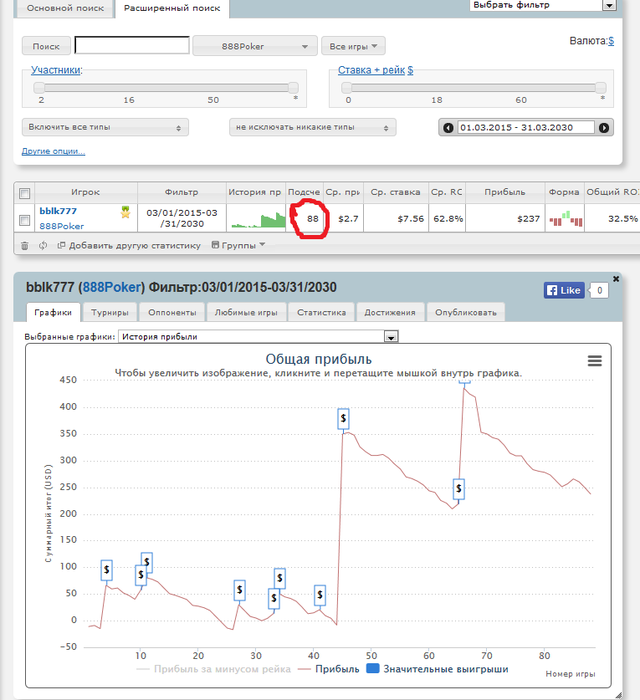
Task: Grab the left Ставка slider handle
Action: pos(346,88)
